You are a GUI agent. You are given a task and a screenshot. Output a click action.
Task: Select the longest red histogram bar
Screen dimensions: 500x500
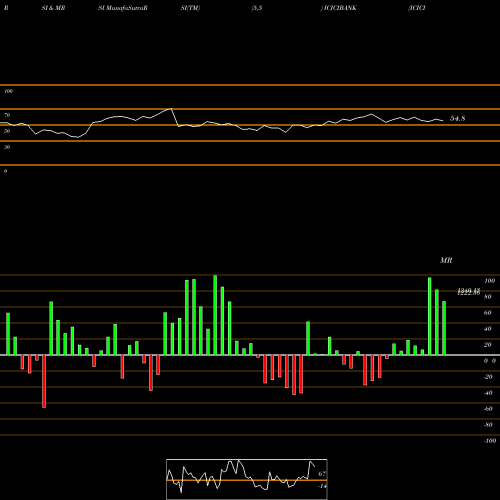coord(44,381)
